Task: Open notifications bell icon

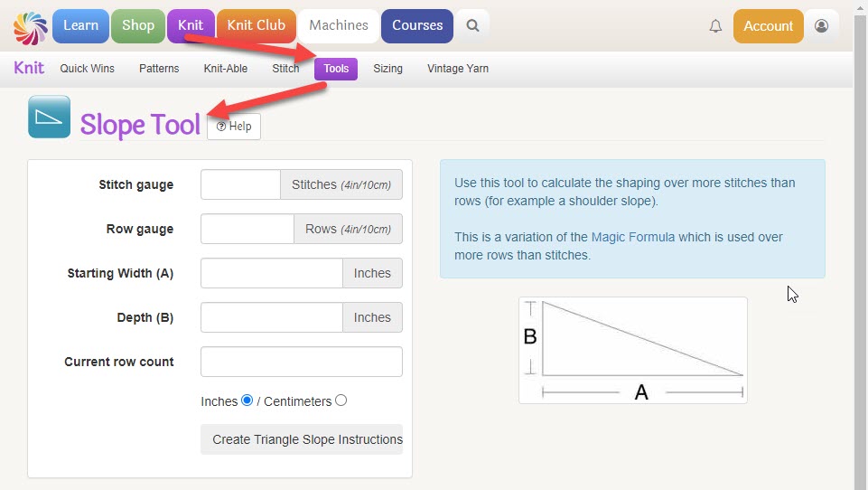Action: (x=715, y=26)
